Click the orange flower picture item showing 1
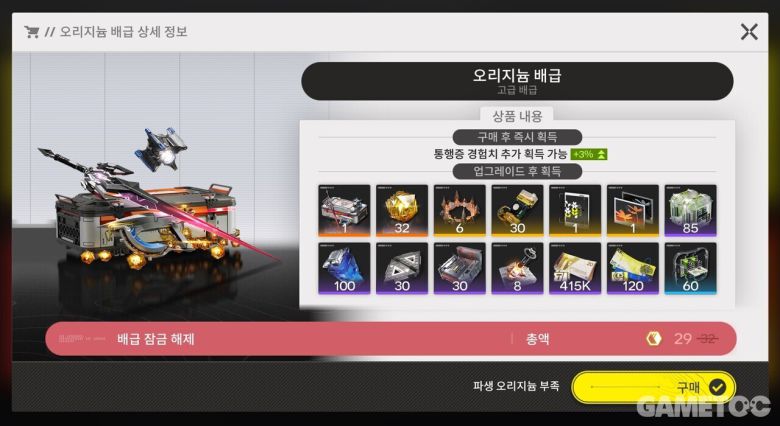Screen dimensions: 780x426 633,211
